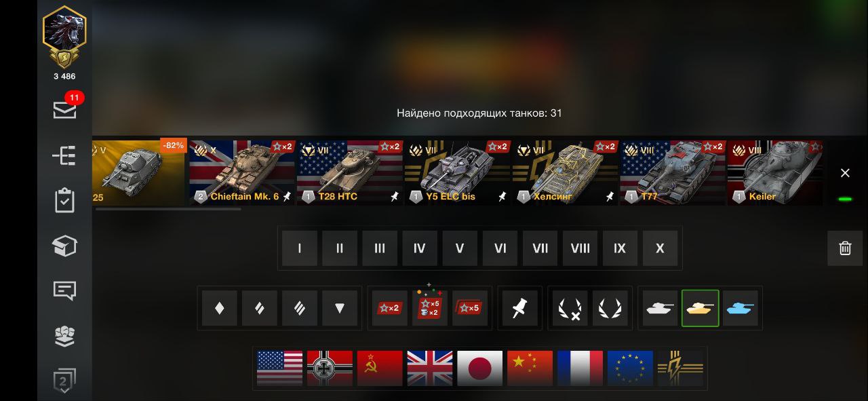Filter tanks by USA flag

[x=279, y=368]
